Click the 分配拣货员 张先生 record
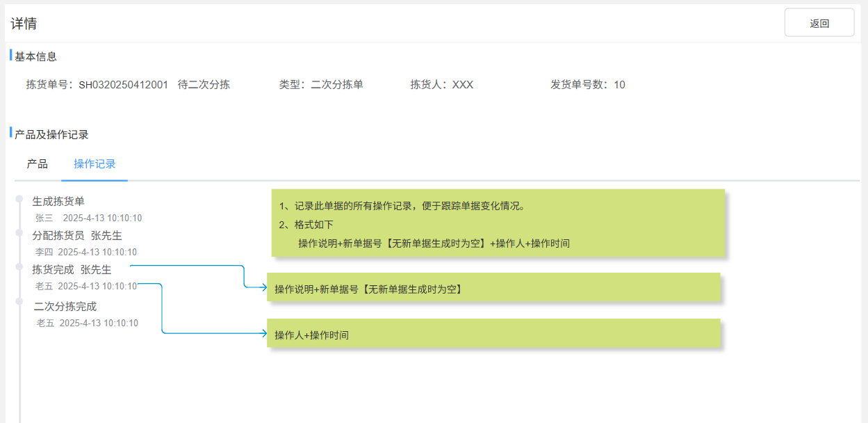The height and width of the screenshot is (423, 868). point(77,235)
